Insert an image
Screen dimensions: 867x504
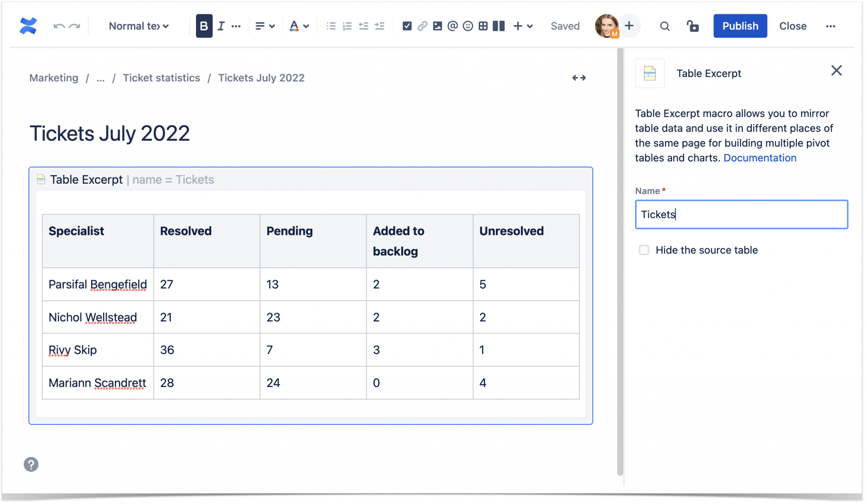[437, 26]
